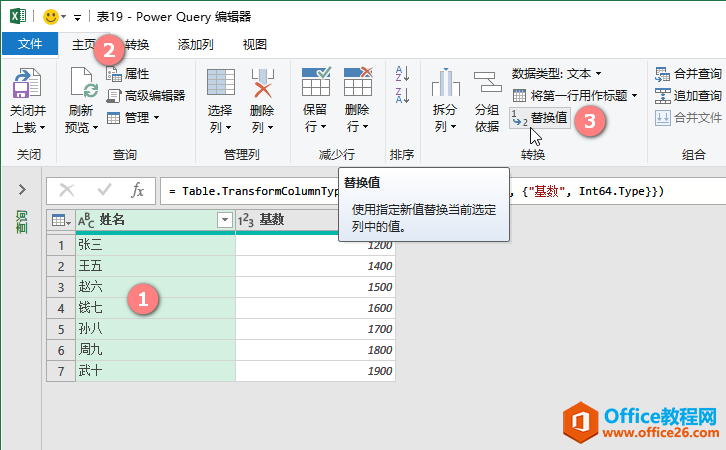Click the 刷新预览 (Refresh Preview) icon
The height and width of the screenshot is (450, 726).
pos(82,85)
